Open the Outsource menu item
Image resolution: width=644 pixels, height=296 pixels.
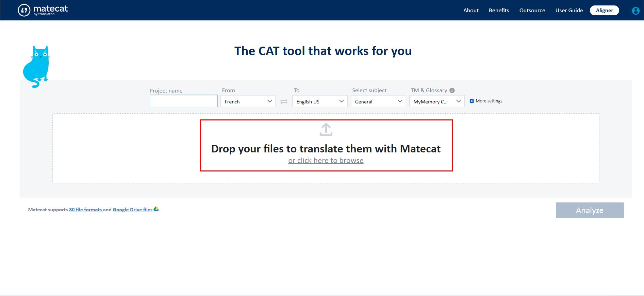pos(532,11)
